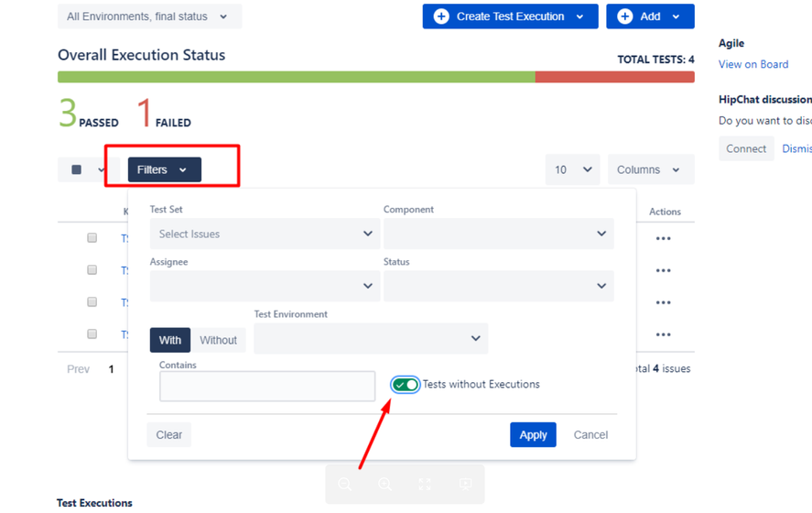
Task: Expand the Create Test Execution dropdown arrow
Action: coord(580,17)
